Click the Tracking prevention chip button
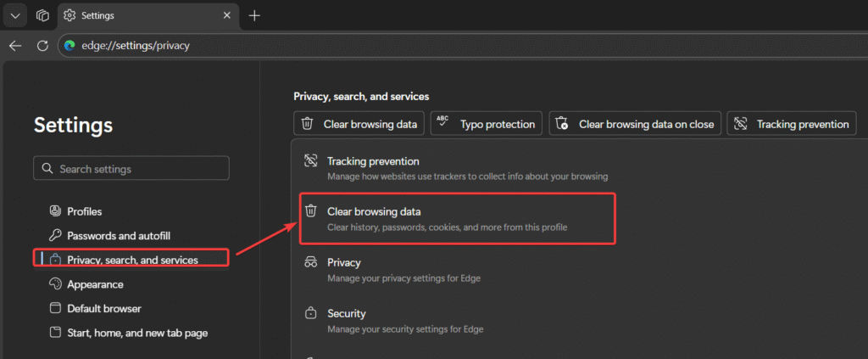 point(792,124)
